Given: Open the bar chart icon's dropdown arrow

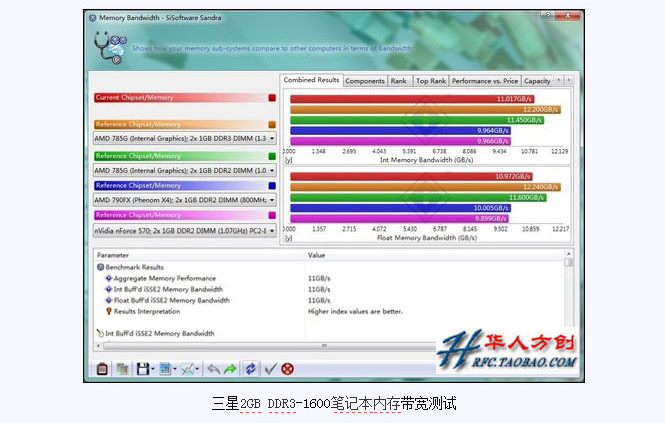Looking at the screenshot, I should click(x=175, y=369).
